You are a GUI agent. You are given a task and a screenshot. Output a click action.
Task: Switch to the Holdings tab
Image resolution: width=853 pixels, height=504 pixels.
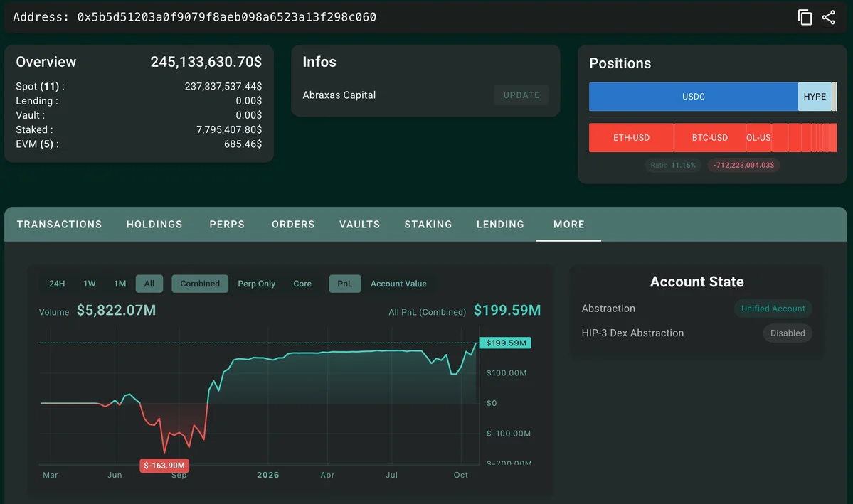pos(154,225)
